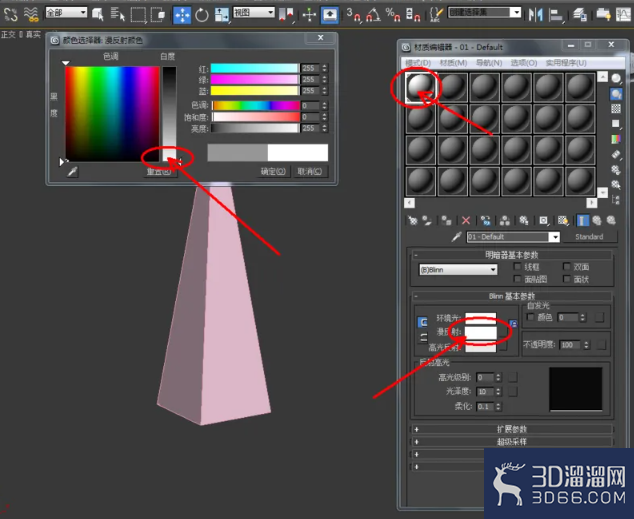Click Sample Type sphere icon on right
The width and height of the screenshot is (634, 519).
pyautogui.click(x=615, y=78)
